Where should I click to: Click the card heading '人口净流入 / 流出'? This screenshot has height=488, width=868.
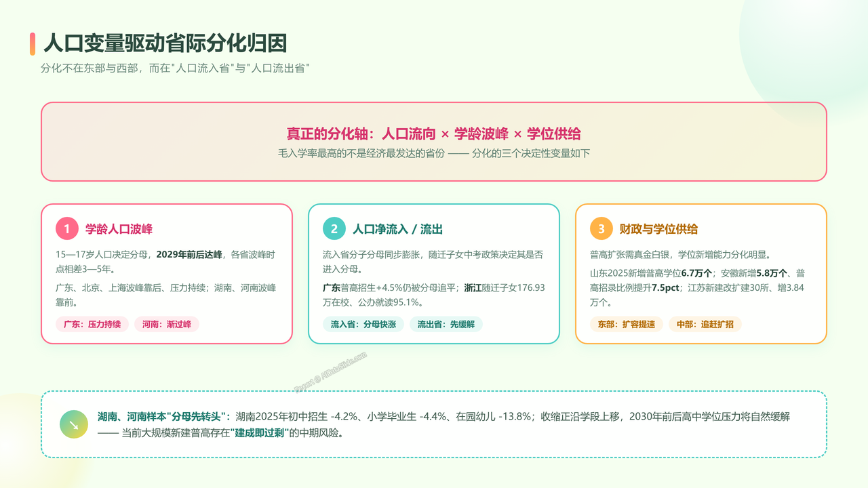point(398,229)
